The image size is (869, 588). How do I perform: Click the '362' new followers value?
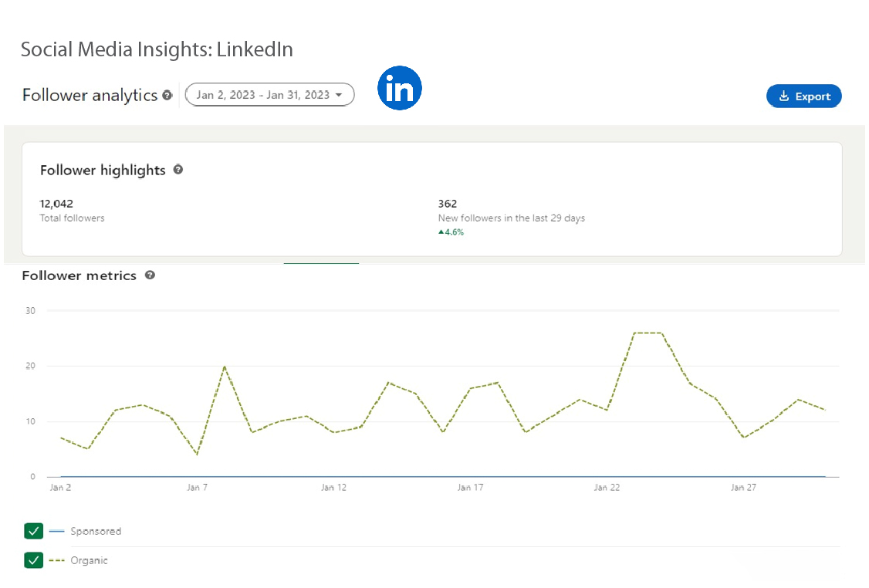pos(448,204)
